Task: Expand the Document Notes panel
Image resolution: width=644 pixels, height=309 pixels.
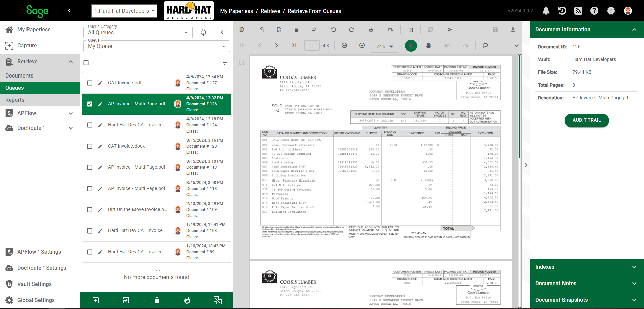Action: [x=587, y=284]
